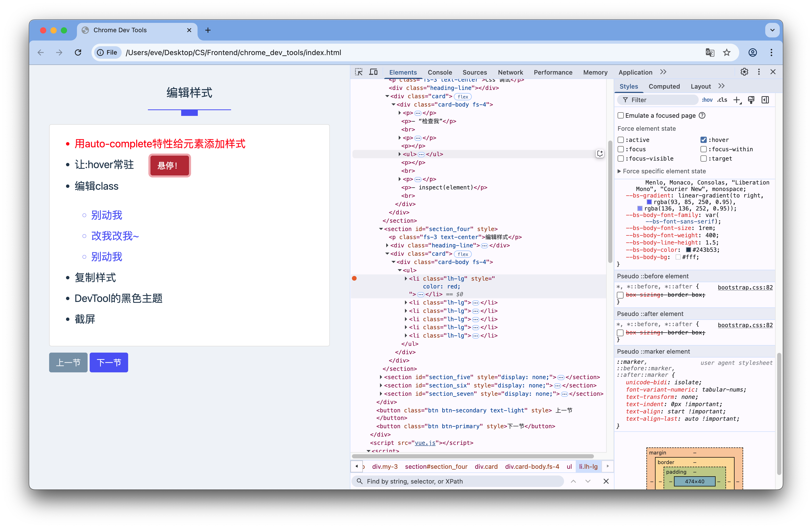Screen dimensions: 812x528
Task: Bookmark this page with the star icon
Action: (727, 52)
